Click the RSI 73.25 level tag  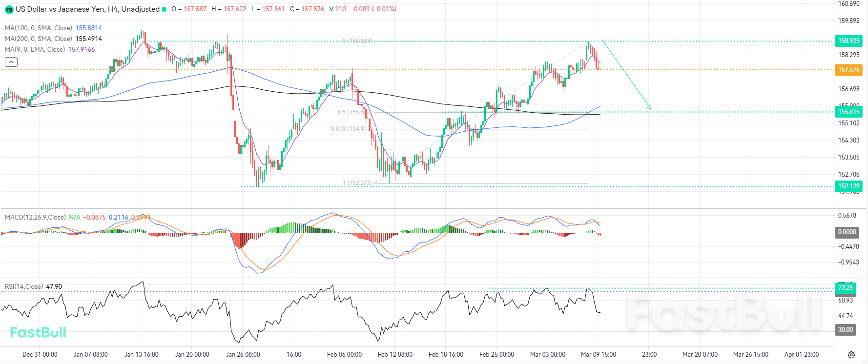846,288
